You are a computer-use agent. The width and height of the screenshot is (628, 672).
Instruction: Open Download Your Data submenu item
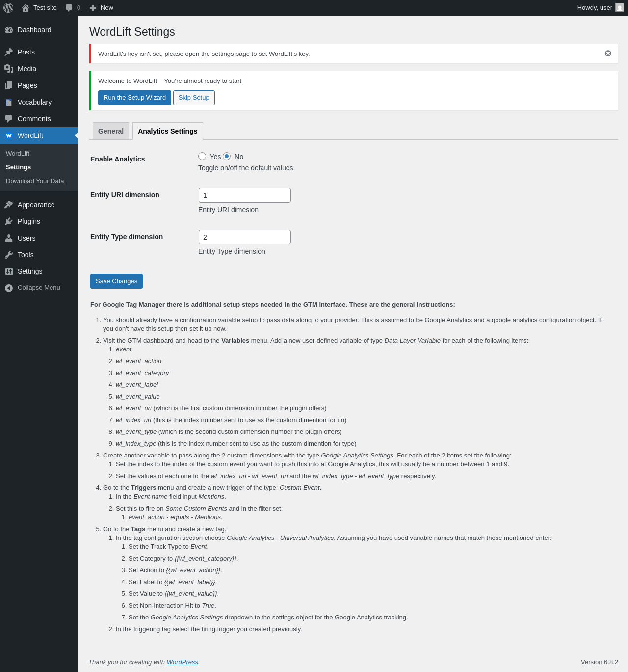(35, 181)
